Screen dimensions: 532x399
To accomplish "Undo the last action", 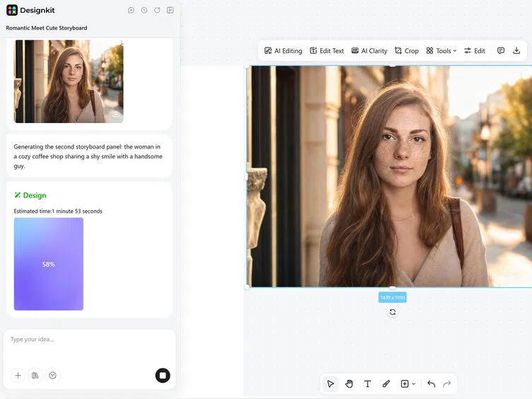I will (432, 383).
